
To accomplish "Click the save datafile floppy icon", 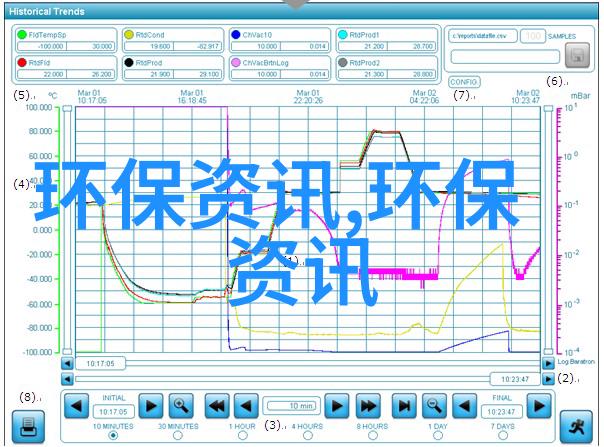I will [x=577, y=55].
